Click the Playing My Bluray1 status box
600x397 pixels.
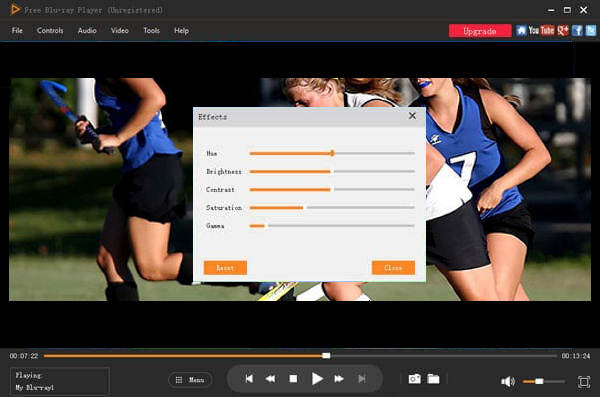[x=60, y=381]
